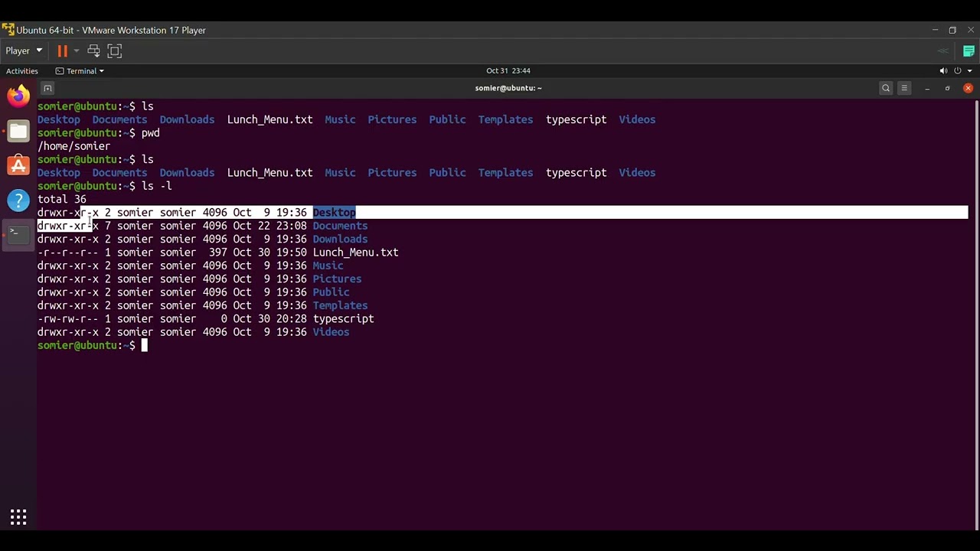Click the '/home/somier' output line

pyautogui.click(x=73, y=146)
